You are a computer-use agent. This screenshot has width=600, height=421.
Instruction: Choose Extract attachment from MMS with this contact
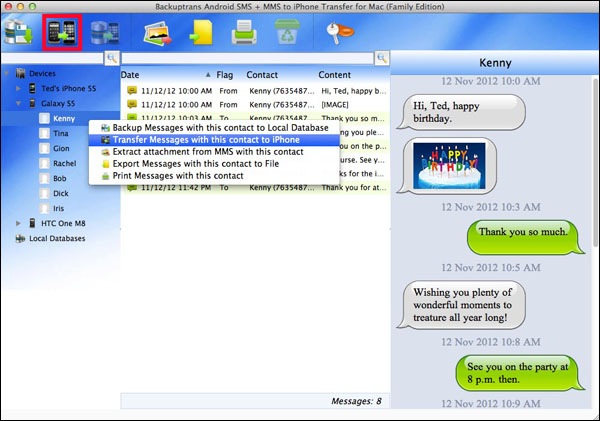[214, 152]
